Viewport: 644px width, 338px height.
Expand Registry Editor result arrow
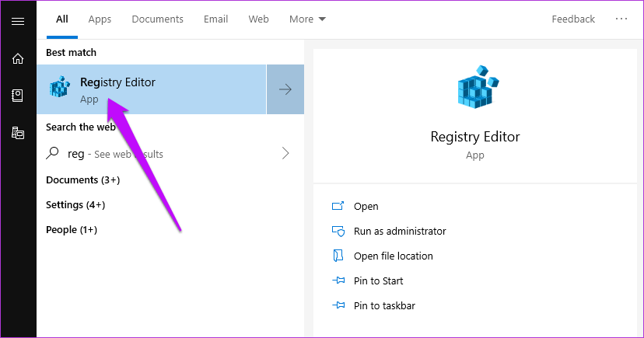pyautogui.click(x=285, y=89)
